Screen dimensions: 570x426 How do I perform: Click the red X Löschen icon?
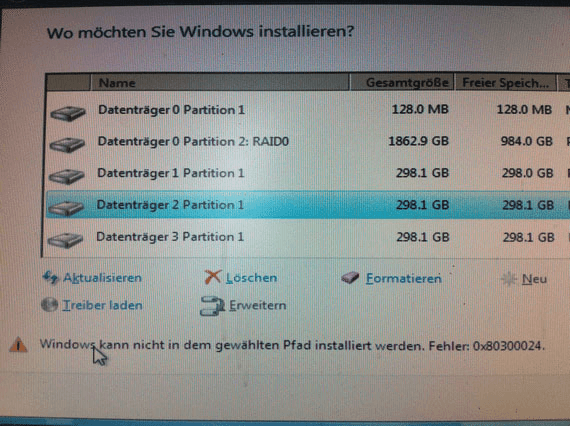pyautogui.click(x=213, y=277)
